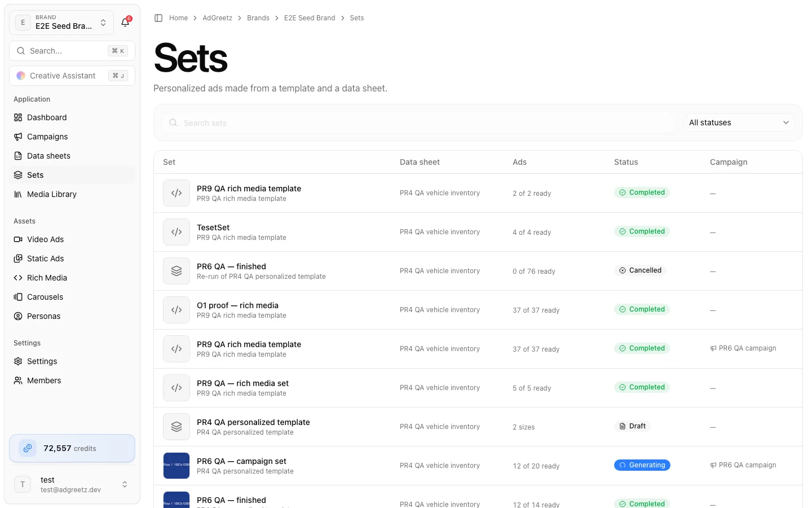Viewport: 812px width, 508px height.
Task: Click the Search sets field
Action: click(x=418, y=122)
